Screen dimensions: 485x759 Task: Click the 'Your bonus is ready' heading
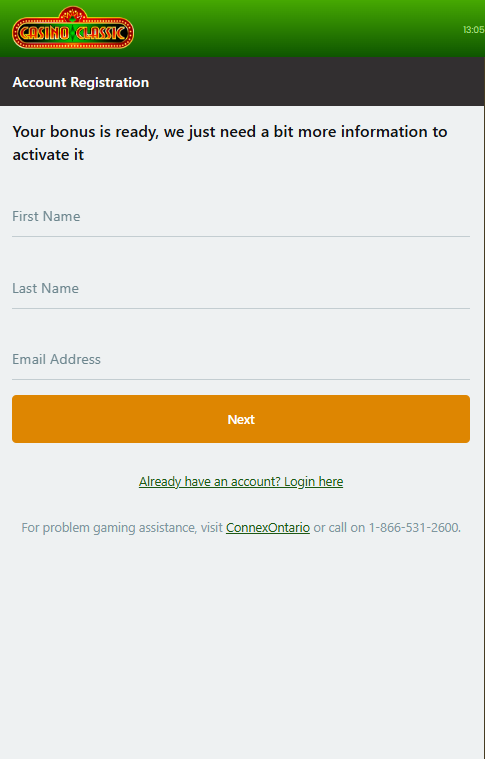tap(229, 143)
